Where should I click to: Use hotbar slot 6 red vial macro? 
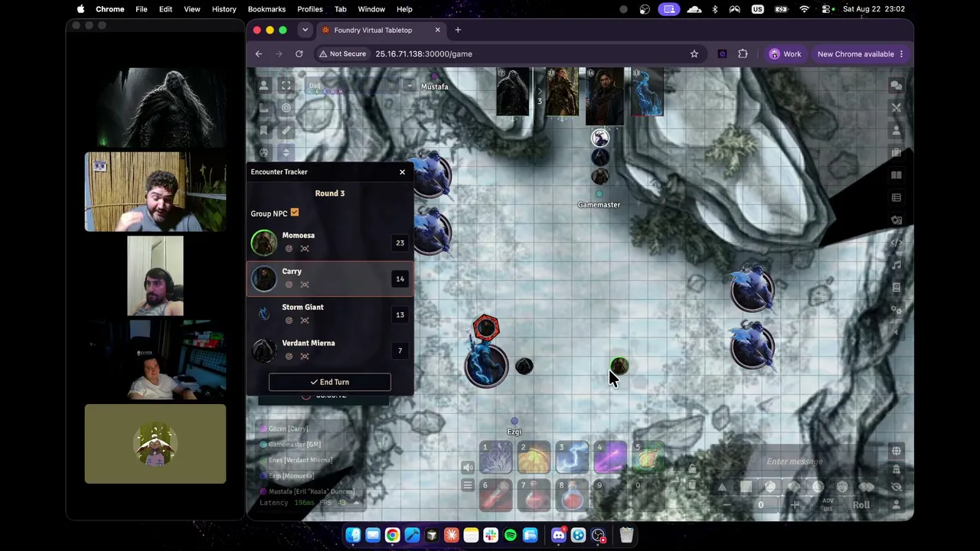click(496, 495)
